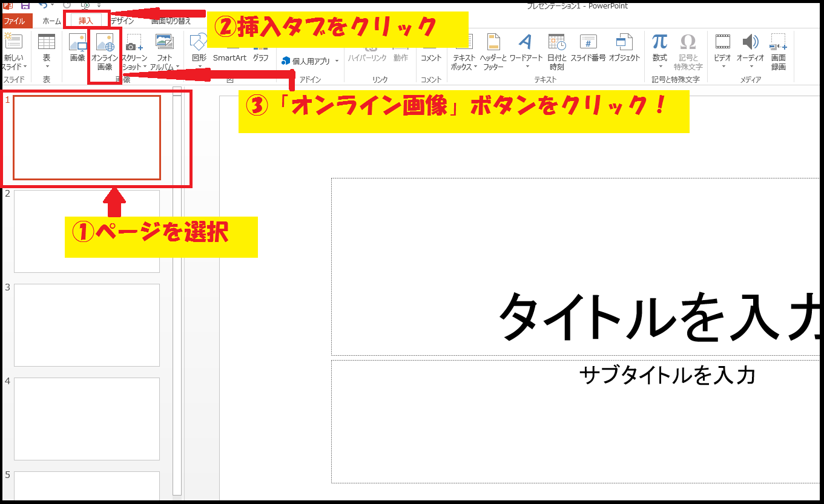824x504 pixels.
Task: Select the 挿入 (Insert) tab
Action: [86, 21]
